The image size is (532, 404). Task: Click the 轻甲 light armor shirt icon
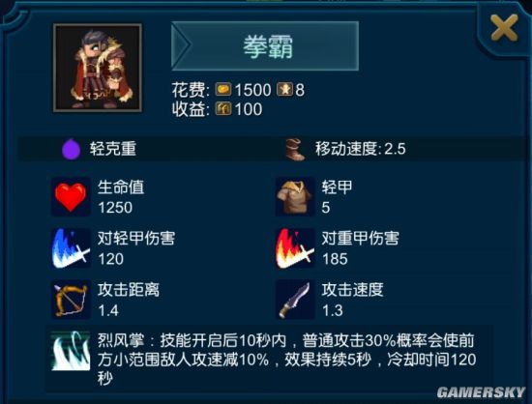point(294,197)
